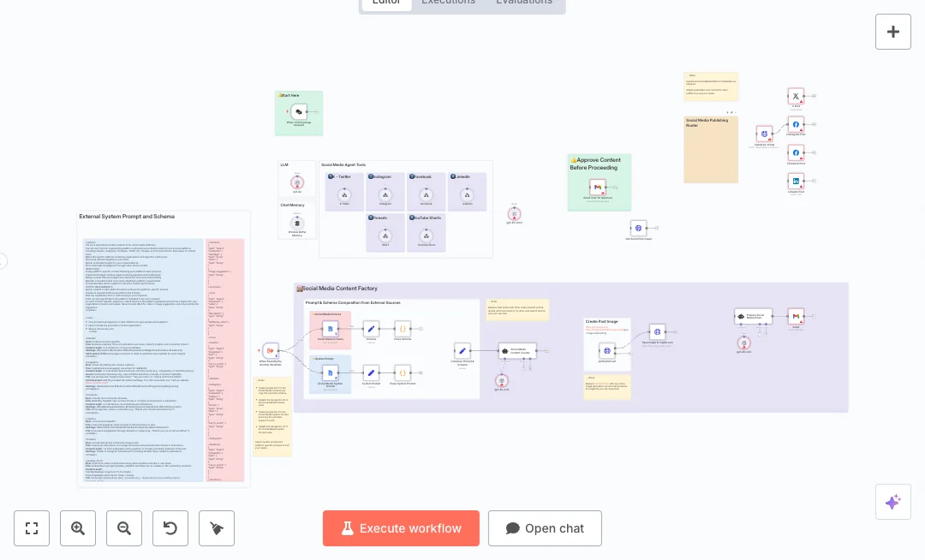Zoom out of the workflow canvas
This screenshot has height=560, width=925.
coord(124,528)
